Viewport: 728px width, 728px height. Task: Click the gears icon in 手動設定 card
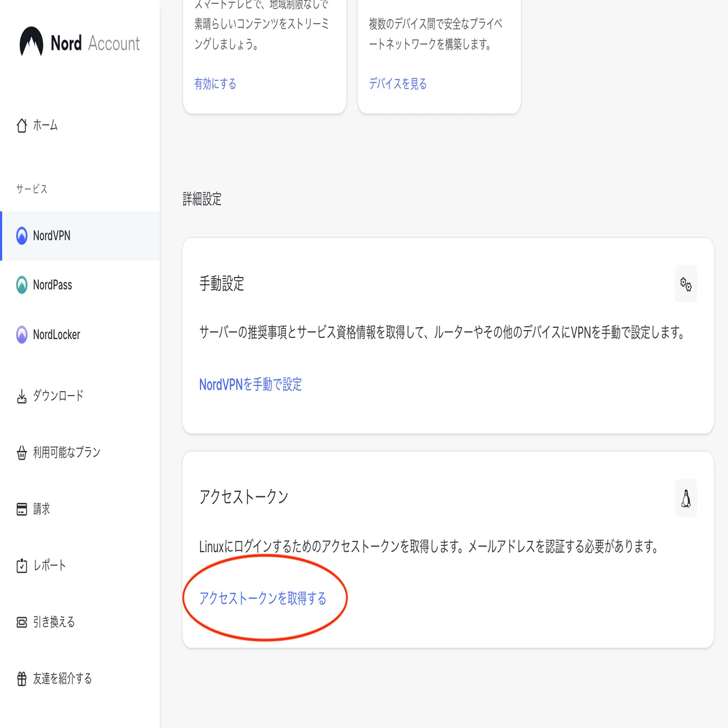[x=686, y=284]
